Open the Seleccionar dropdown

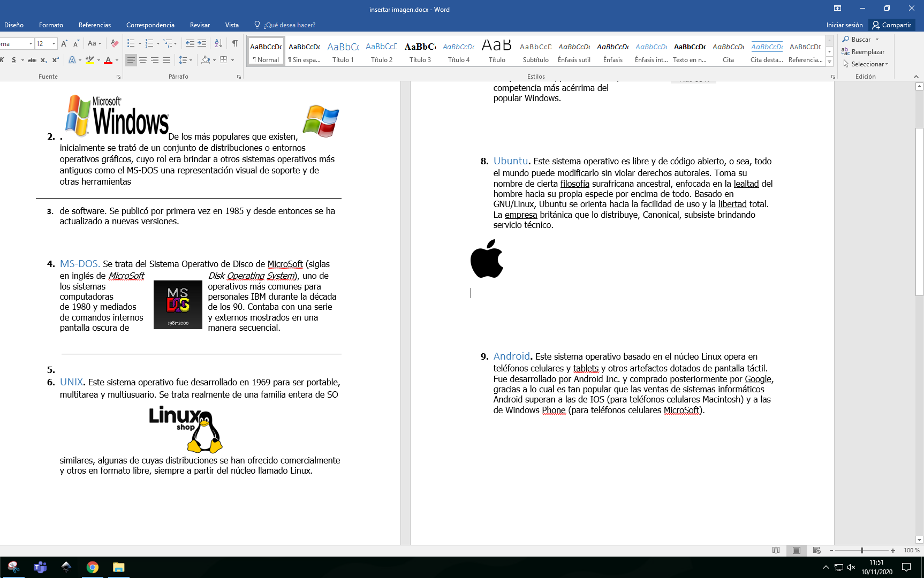pyautogui.click(x=866, y=64)
